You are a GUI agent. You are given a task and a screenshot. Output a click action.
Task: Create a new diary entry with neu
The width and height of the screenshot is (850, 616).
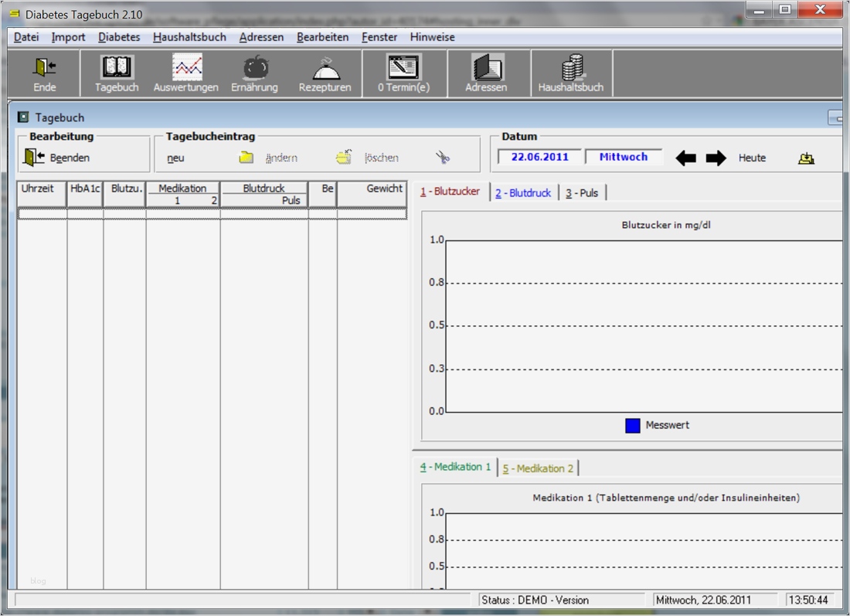[x=175, y=158]
